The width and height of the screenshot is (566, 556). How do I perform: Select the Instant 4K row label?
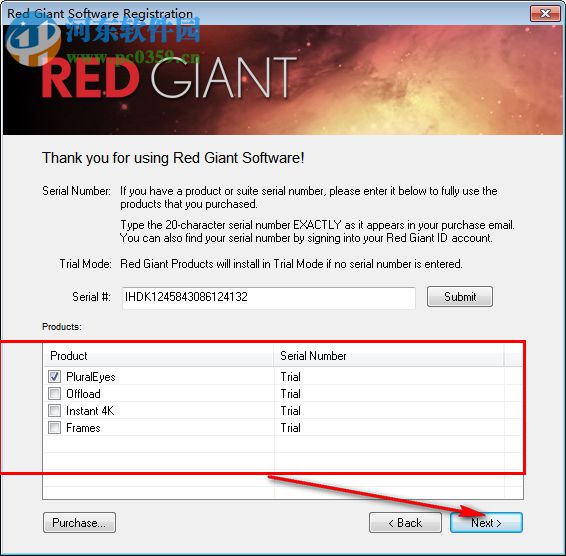90,411
